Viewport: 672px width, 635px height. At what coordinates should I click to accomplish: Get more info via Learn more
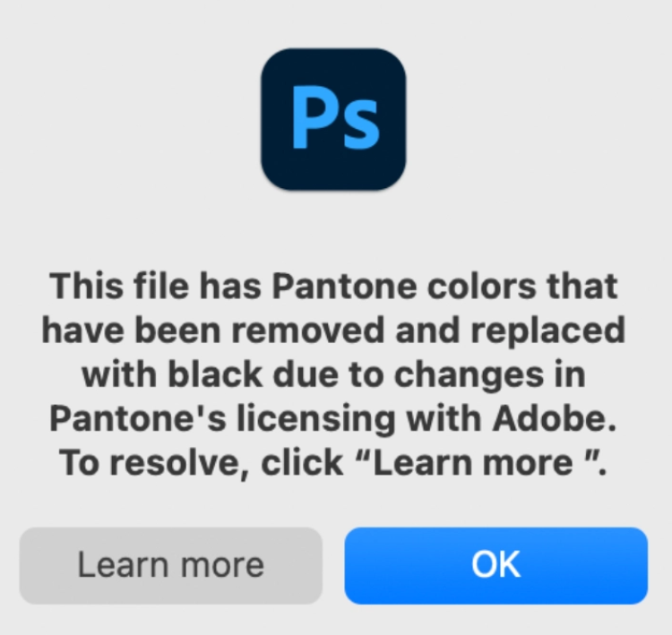click(170, 565)
